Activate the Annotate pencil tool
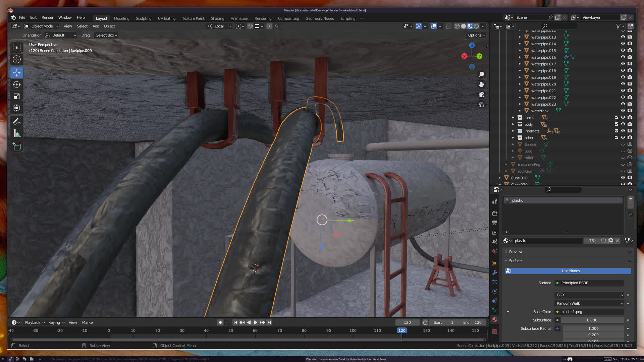644x362 pixels. (x=17, y=121)
